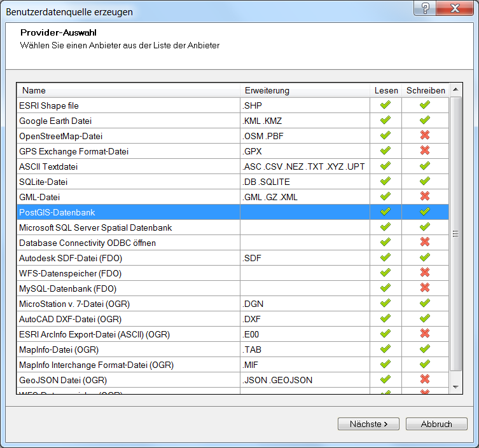The height and width of the screenshot is (448, 479).
Task: Select Microsoft SQL Server Spatial Datenbank row
Action: [x=127, y=227]
